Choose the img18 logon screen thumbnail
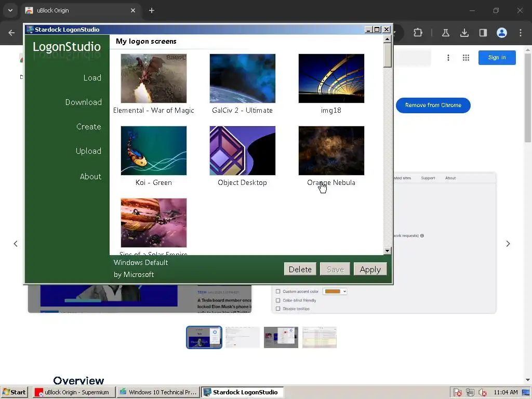 pyautogui.click(x=331, y=78)
